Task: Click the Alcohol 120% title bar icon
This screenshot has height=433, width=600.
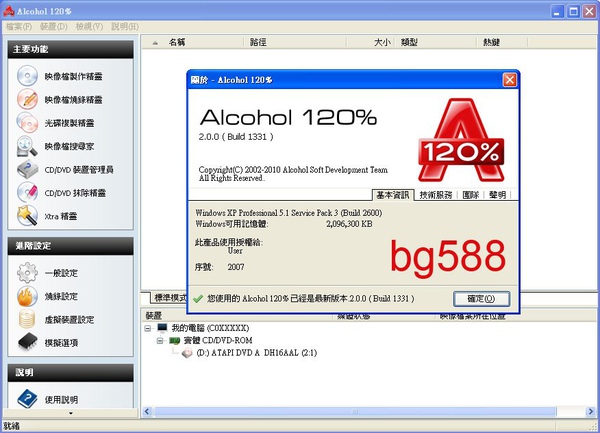Action: click(x=8, y=11)
